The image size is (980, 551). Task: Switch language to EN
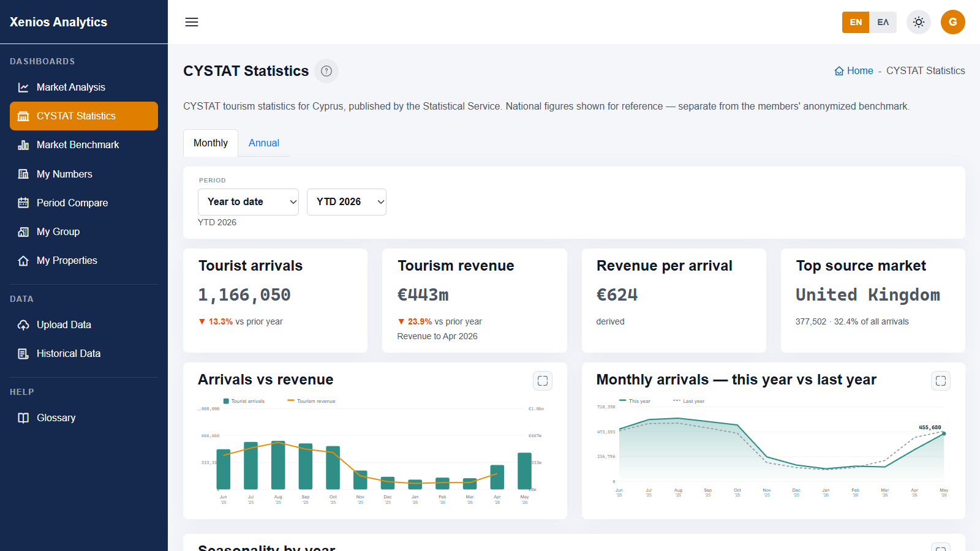pos(856,22)
